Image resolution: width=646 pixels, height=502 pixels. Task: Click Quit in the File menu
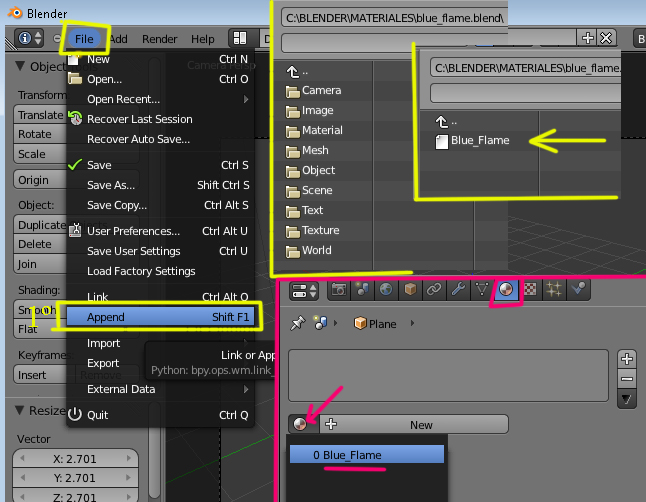pyautogui.click(x=160, y=415)
